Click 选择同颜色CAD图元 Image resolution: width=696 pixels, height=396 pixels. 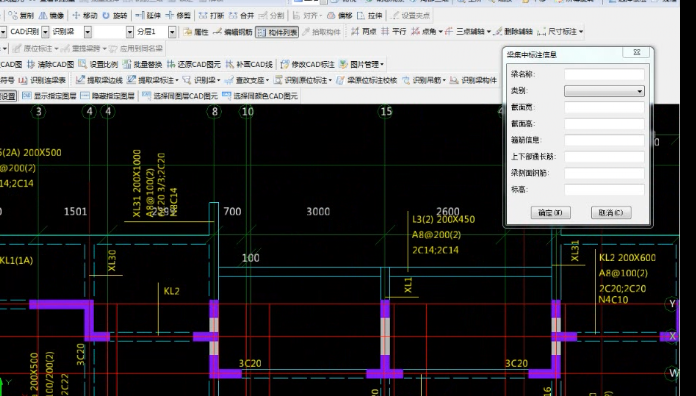pos(260,96)
